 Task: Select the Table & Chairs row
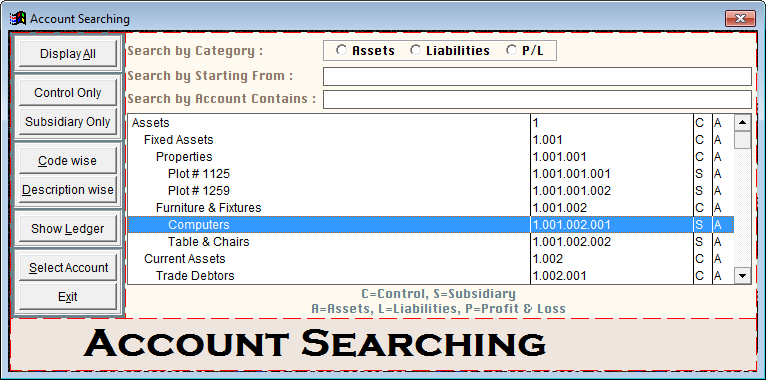431,242
